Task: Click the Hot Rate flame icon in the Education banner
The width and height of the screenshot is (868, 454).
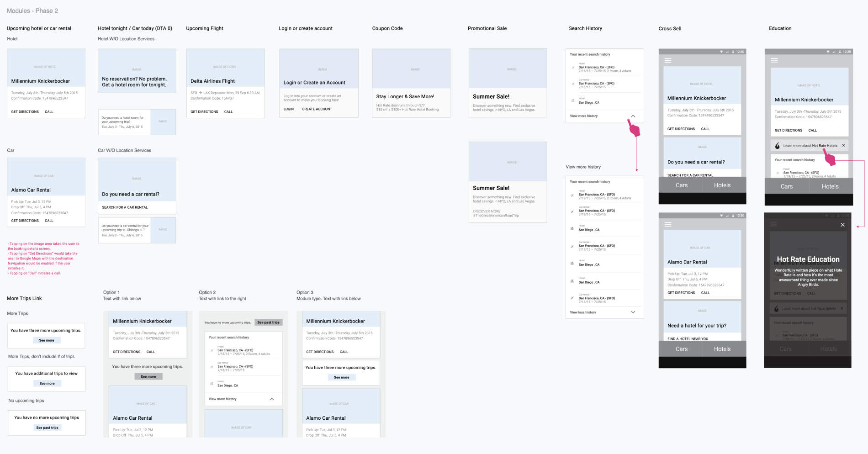Action: point(778,146)
